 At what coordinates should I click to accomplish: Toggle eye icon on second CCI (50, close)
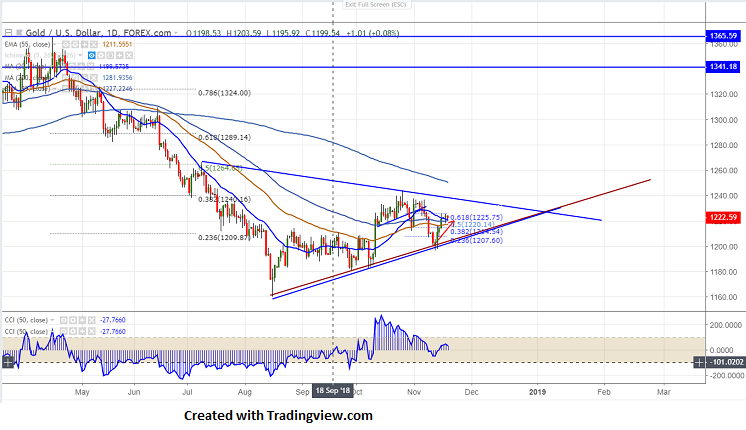tap(63, 331)
